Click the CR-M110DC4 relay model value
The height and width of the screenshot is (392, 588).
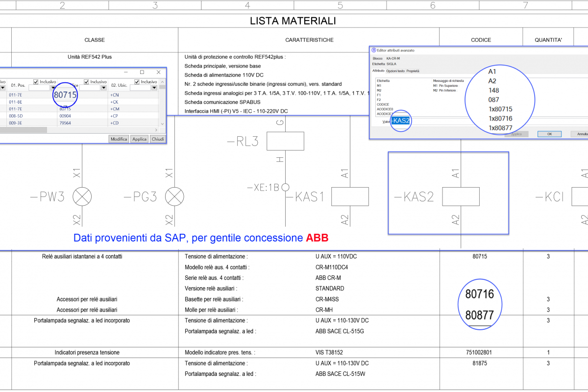(332, 267)
